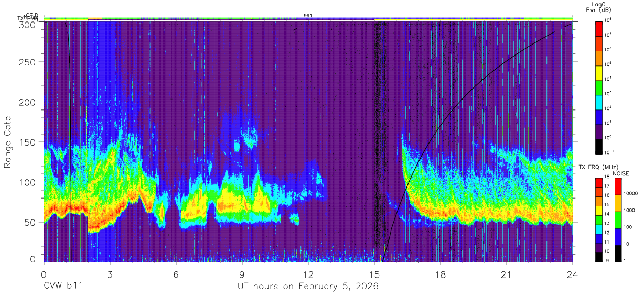Image resolution: width=644 pixels, height=297 pixels.
Task: Click the 'NOISE' legend title
Action: (x=621, y=173)
